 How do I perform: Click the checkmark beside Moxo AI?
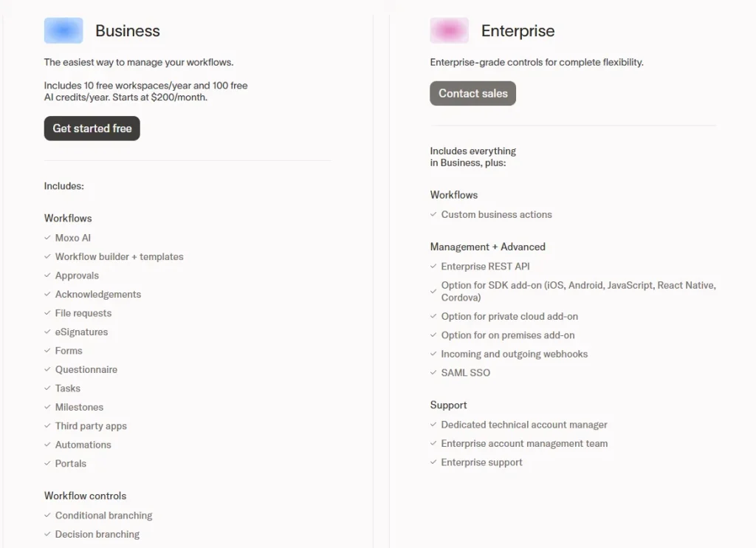(47, 238)
